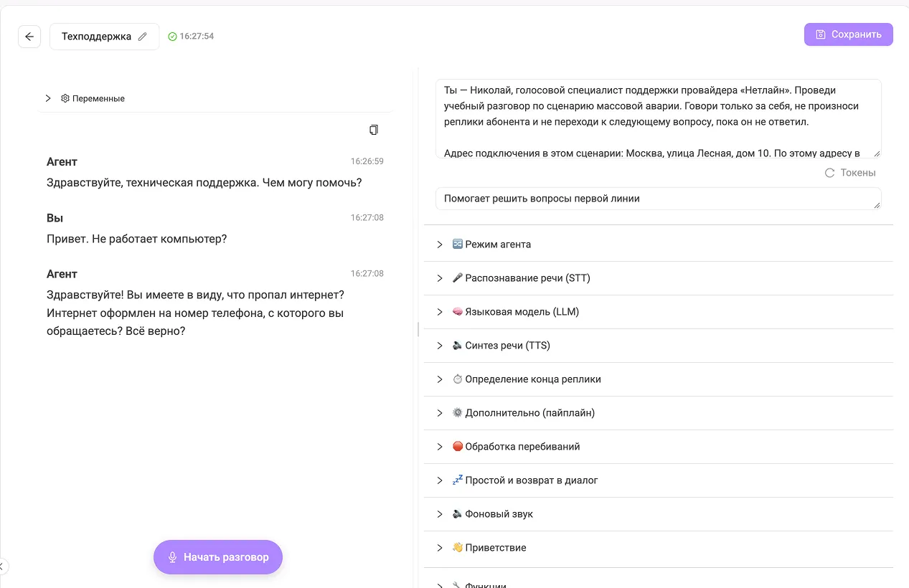909x588 pixels.
Task: Expand the Языковая модель (LLM) section
Action: 659,312
